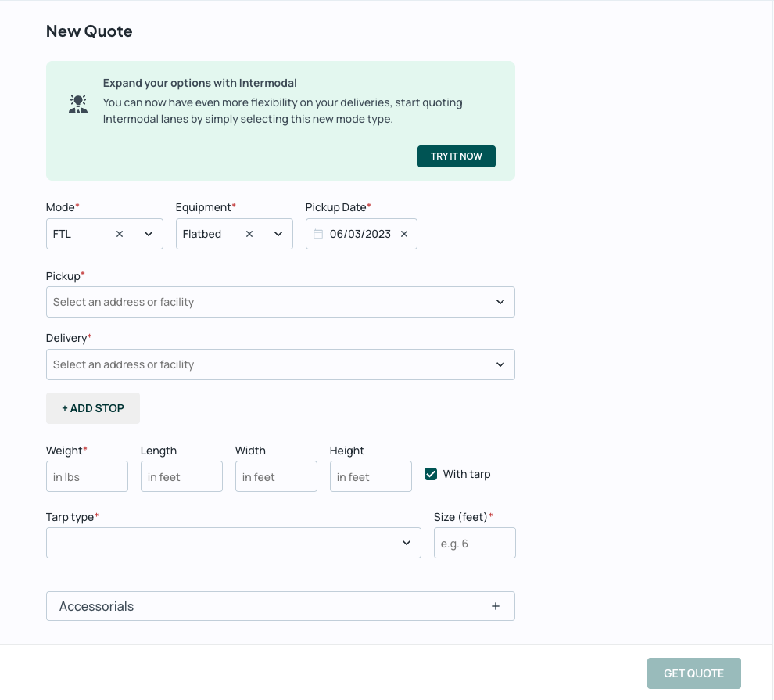Clear the pickup date 06/03/2023
The image size is (774, 700).
404,234
